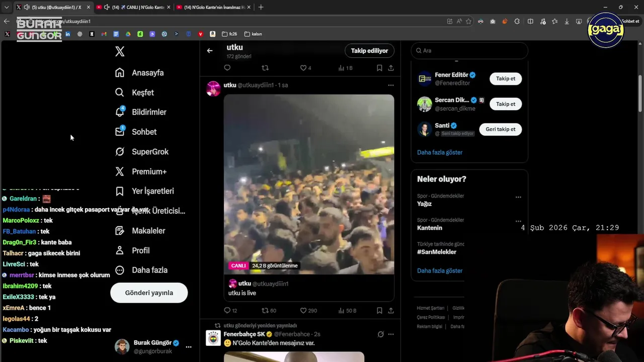
Task: Bookmark the top post above utku
Action: tap(379, 68)
